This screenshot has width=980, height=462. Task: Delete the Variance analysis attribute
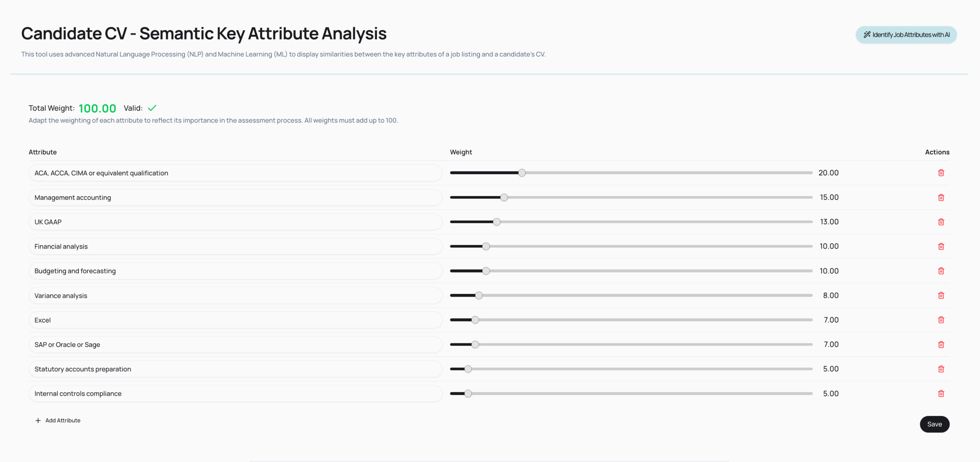click(941, 295)
